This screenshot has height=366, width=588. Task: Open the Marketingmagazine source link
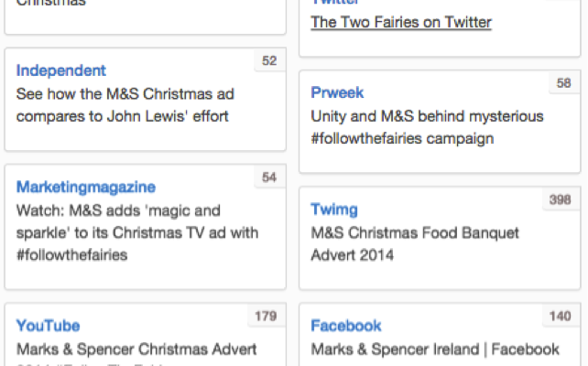(86, 187)
